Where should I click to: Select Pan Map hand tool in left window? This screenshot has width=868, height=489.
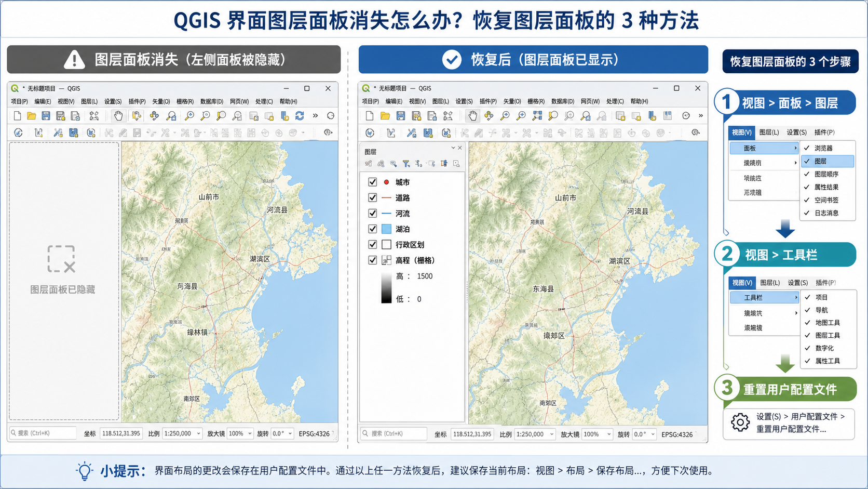[118, 115]
